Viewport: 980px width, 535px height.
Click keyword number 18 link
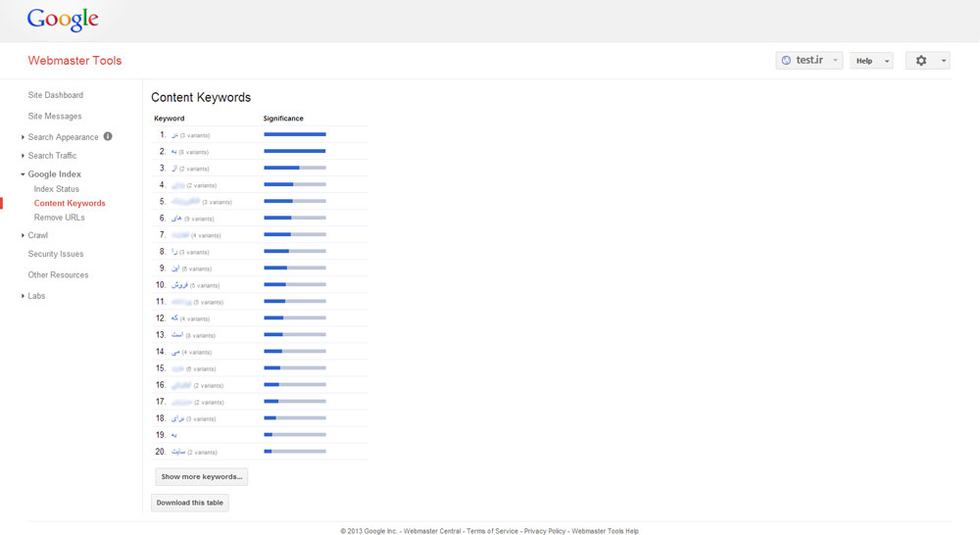pos(178,418)
